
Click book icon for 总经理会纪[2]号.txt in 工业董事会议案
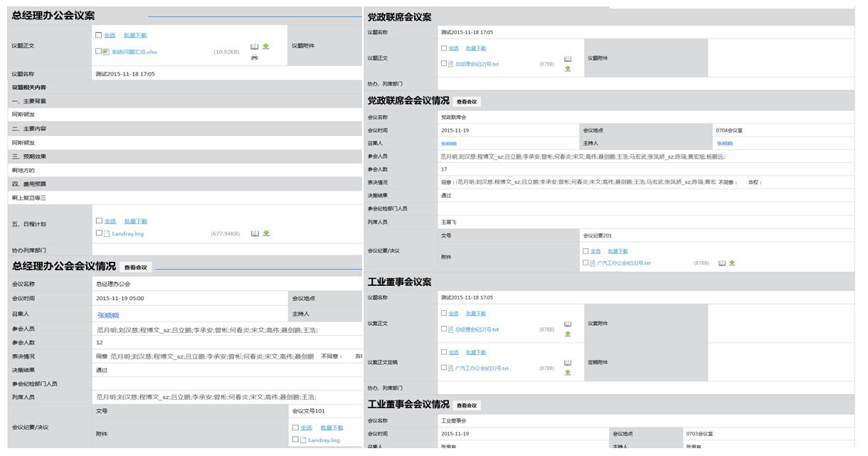(568, 324)
